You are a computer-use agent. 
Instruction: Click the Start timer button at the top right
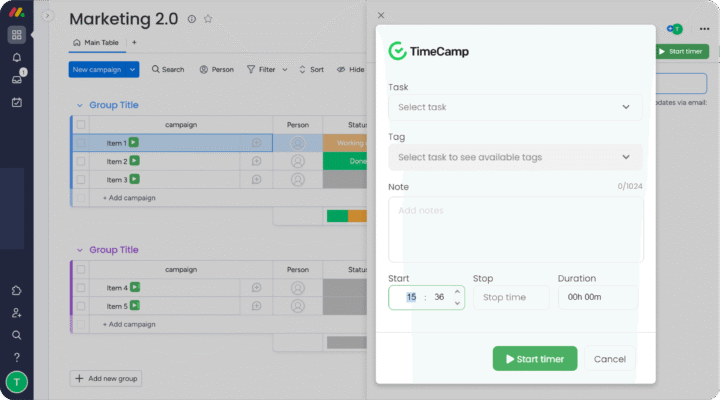pos(681,51)
